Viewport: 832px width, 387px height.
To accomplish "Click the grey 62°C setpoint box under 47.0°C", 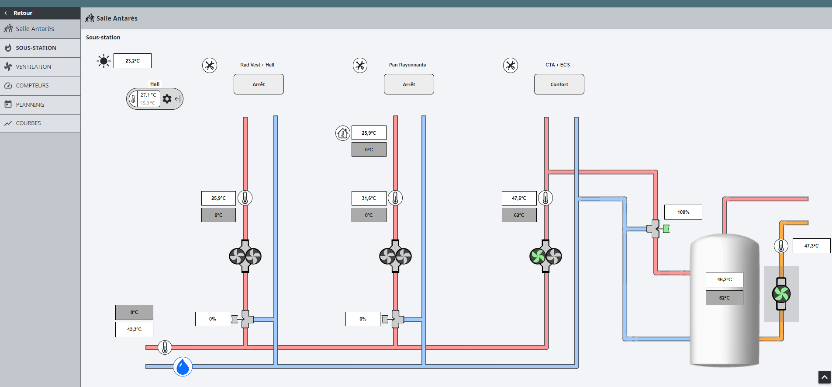I will tap(519, 215).
